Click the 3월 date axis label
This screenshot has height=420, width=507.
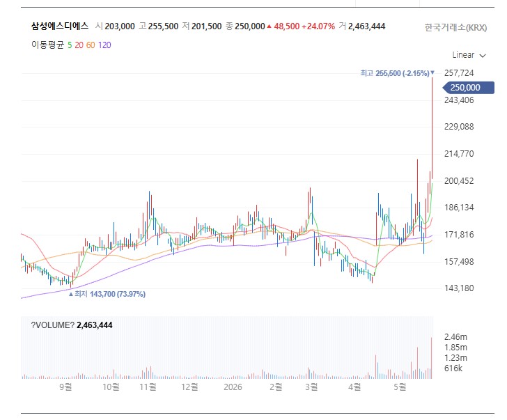coord(311,387)
